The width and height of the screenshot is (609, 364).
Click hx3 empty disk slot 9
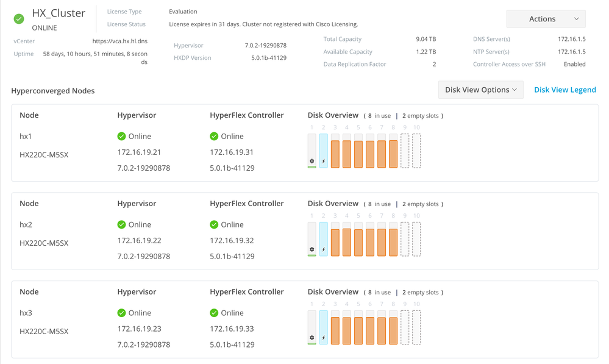point(405,327)
